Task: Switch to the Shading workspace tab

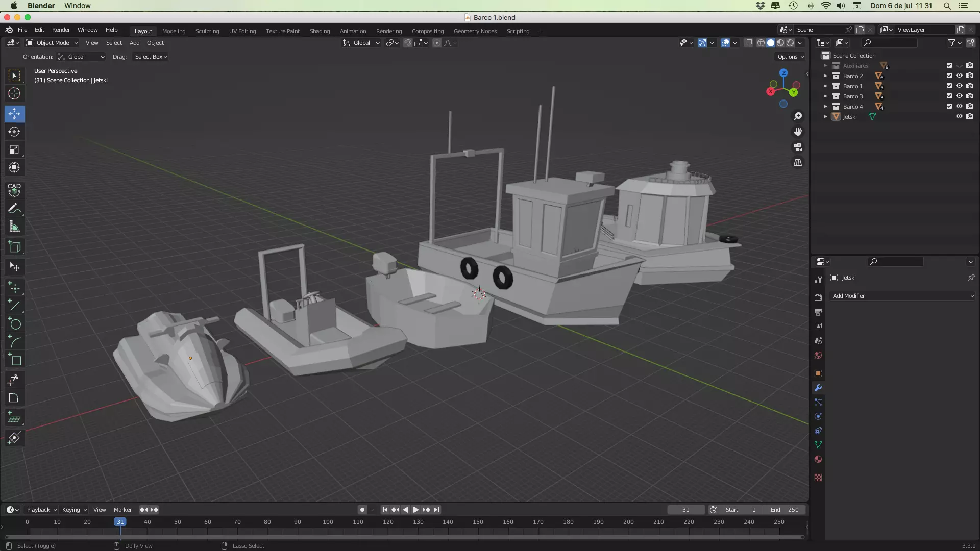Action: coord(320,31)
